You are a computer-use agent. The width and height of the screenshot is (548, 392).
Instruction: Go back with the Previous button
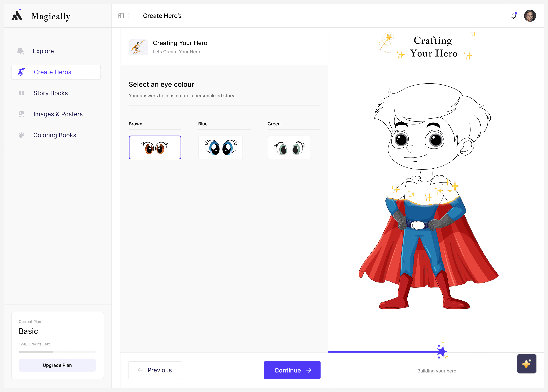pyautogui.click(x=155, y=370)
